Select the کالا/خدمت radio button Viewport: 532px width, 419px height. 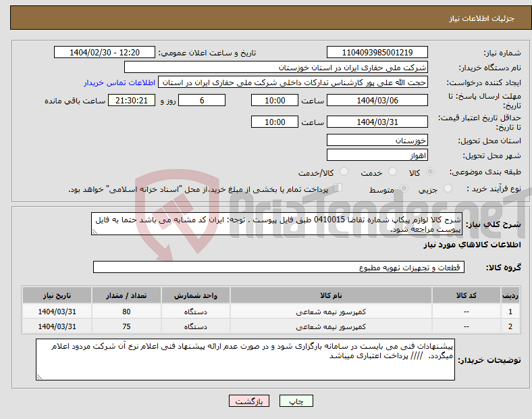[344, 172]
